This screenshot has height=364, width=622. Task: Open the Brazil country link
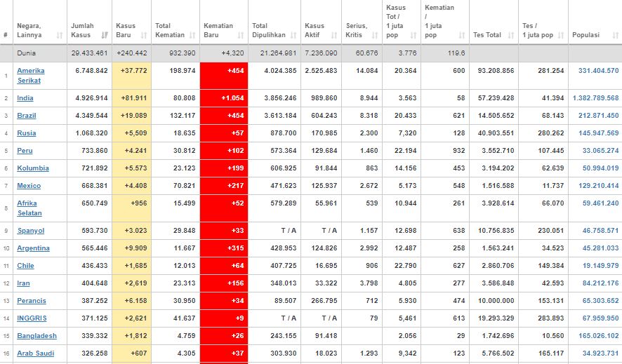[27, 116]
